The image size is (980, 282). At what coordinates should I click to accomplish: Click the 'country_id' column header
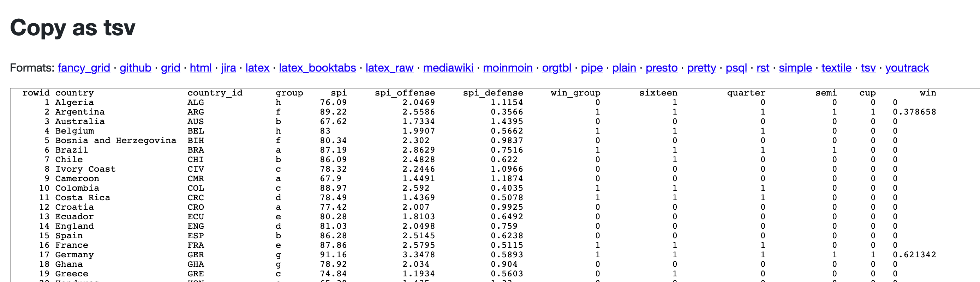coord(215,93)
